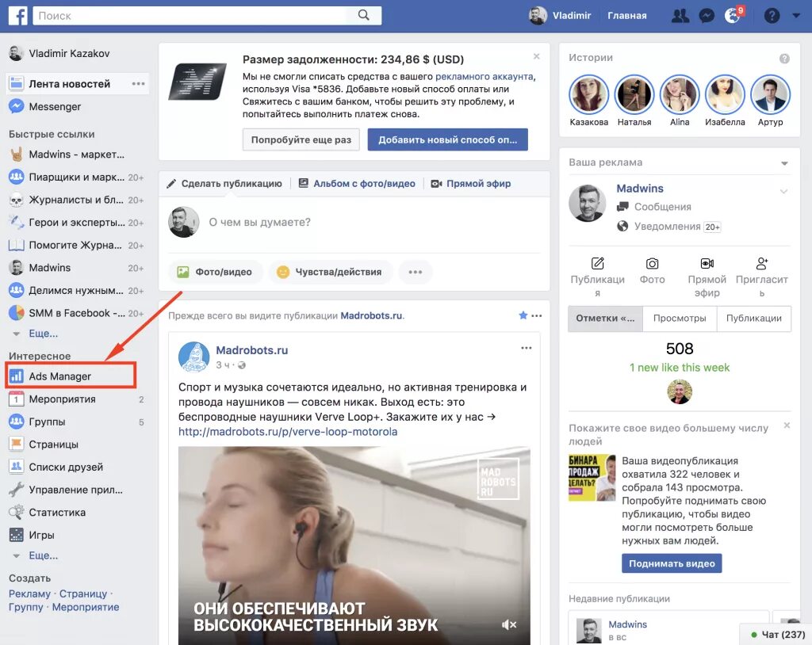Switch to Просмотры tab
812x645 pixels.
(x=680, y=319)
